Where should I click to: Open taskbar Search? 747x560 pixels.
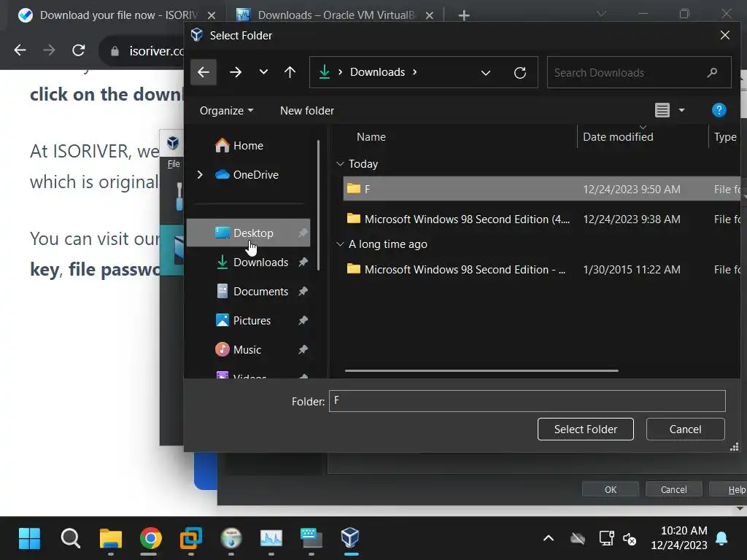[x=71, y=539]
